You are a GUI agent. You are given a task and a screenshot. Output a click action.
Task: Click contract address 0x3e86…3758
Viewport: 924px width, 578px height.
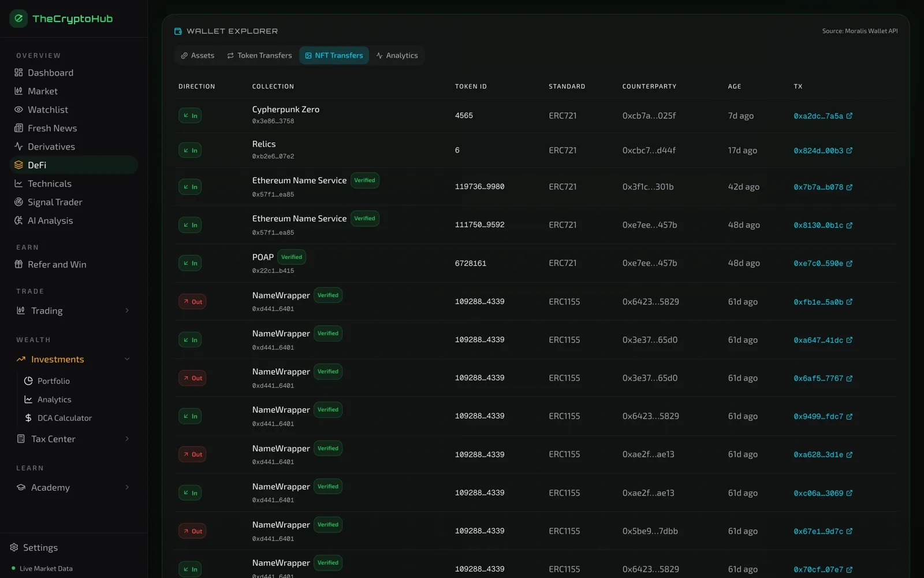[273, 121]
